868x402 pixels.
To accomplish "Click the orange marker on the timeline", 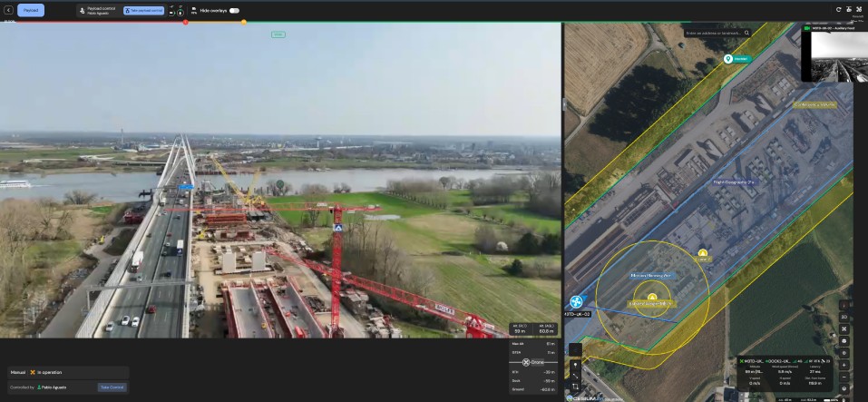I will point(244,22).
